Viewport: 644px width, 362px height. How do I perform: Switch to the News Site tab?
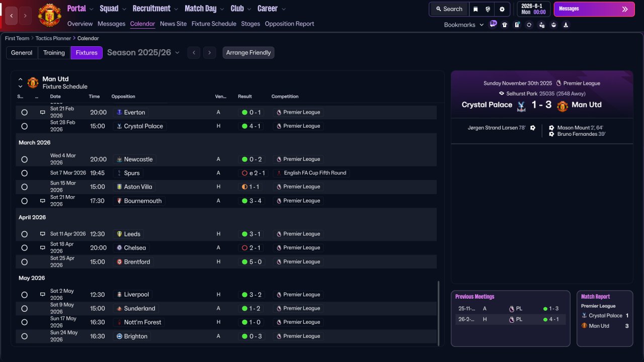click(173, 24)
